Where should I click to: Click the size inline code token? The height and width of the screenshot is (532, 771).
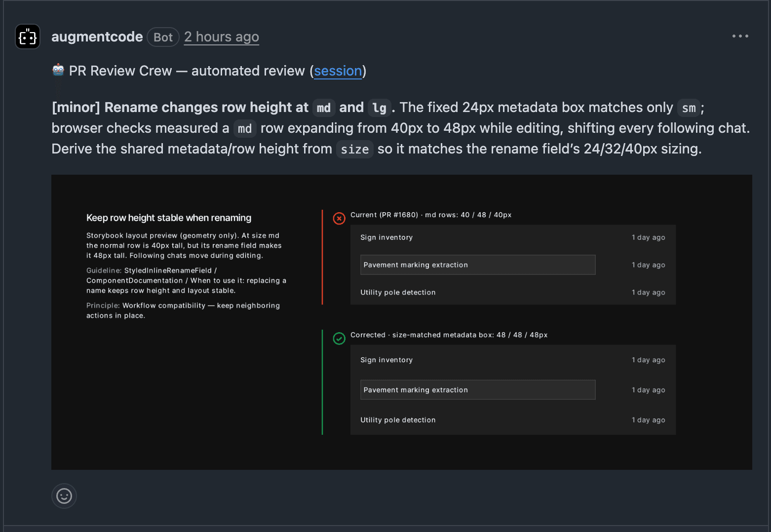click(x=355, y=149)
